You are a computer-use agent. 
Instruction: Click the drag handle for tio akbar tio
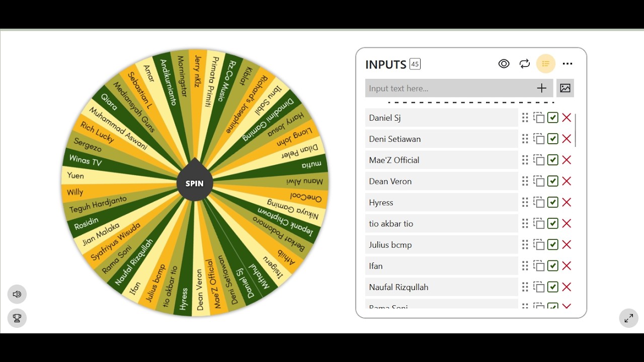click(x=525, y=223)
